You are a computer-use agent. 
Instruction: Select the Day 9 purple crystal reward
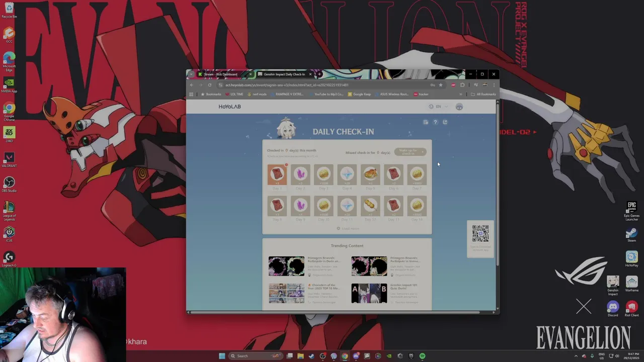300,206
